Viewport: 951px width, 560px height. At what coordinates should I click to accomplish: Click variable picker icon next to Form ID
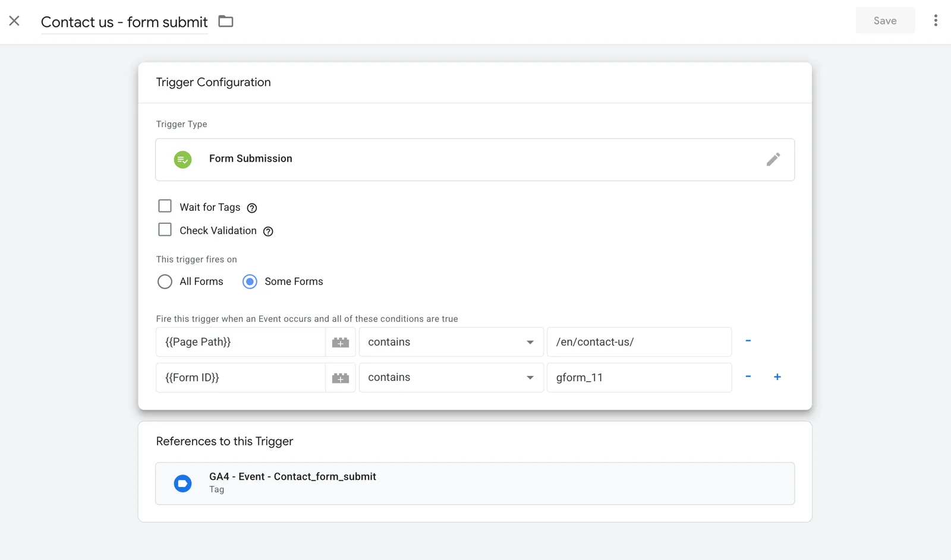point(341,378)
